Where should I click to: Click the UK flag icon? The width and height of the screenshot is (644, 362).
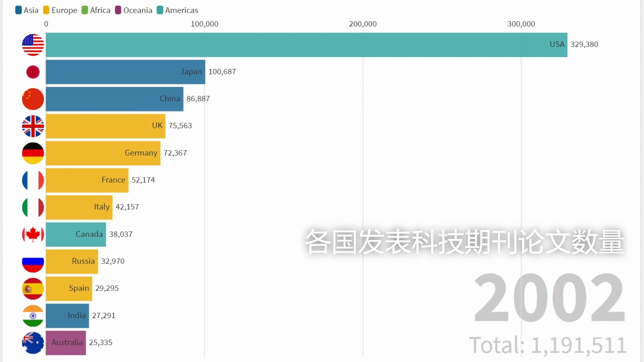[x=33, y=126]
